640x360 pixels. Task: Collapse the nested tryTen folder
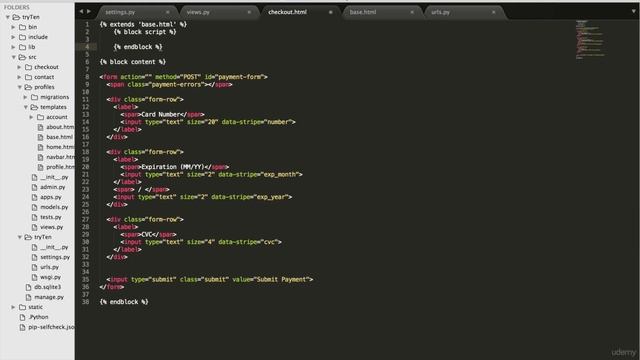tap(19, 237)
